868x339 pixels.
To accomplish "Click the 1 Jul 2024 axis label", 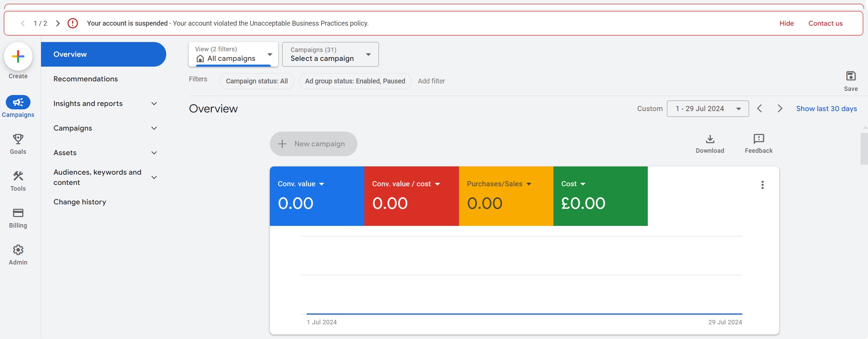I will pyautogui.click(x=322, y=322).
